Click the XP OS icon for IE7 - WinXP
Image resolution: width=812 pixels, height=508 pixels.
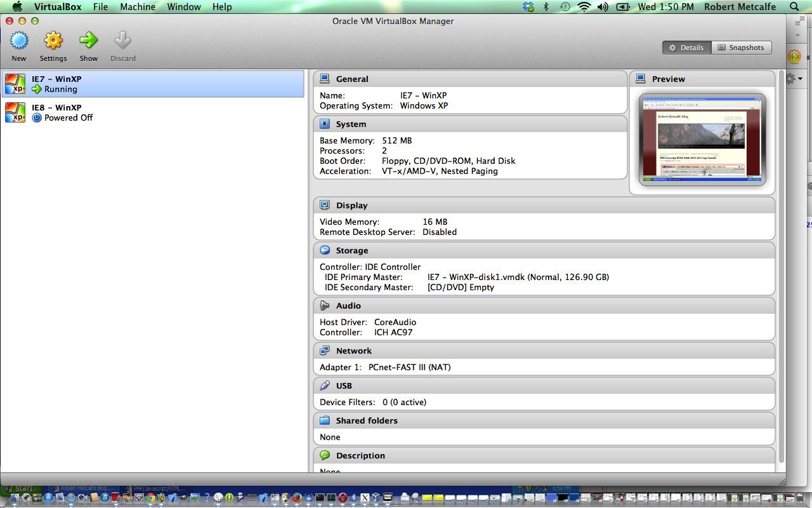coord(15,84)
